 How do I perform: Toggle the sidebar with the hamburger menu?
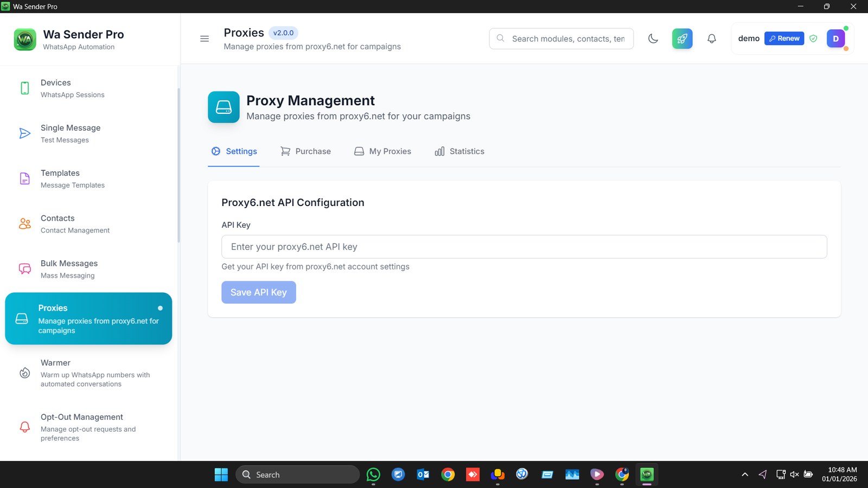tap(205, 38)
